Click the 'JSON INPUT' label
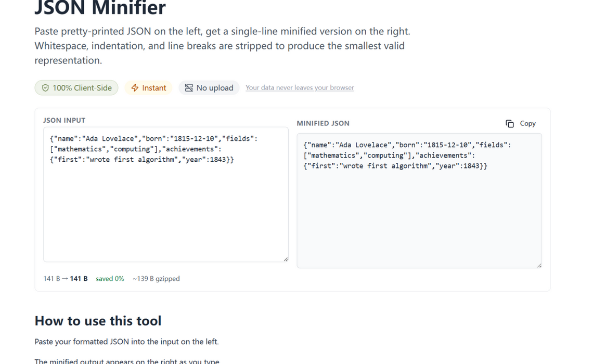 point(65,120)
